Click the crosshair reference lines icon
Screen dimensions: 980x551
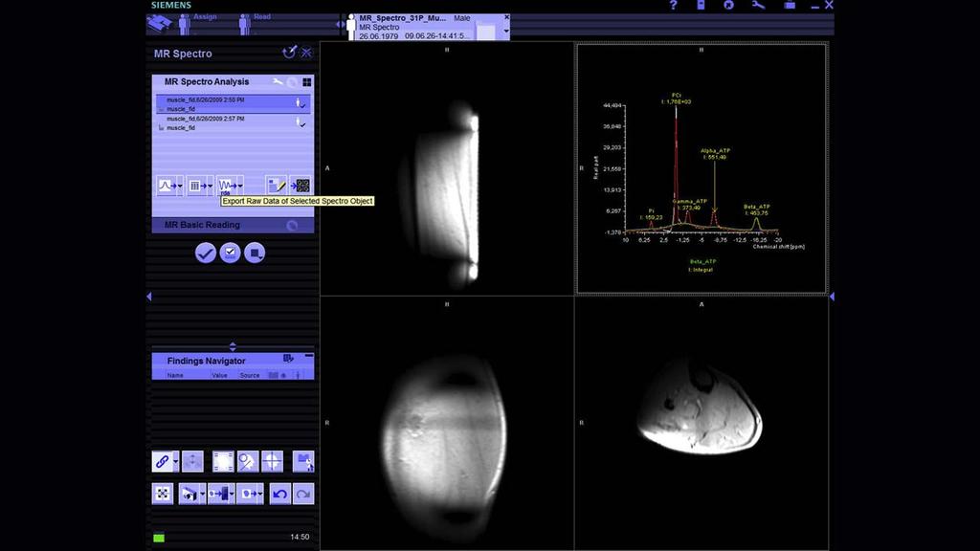coord(273,461)
